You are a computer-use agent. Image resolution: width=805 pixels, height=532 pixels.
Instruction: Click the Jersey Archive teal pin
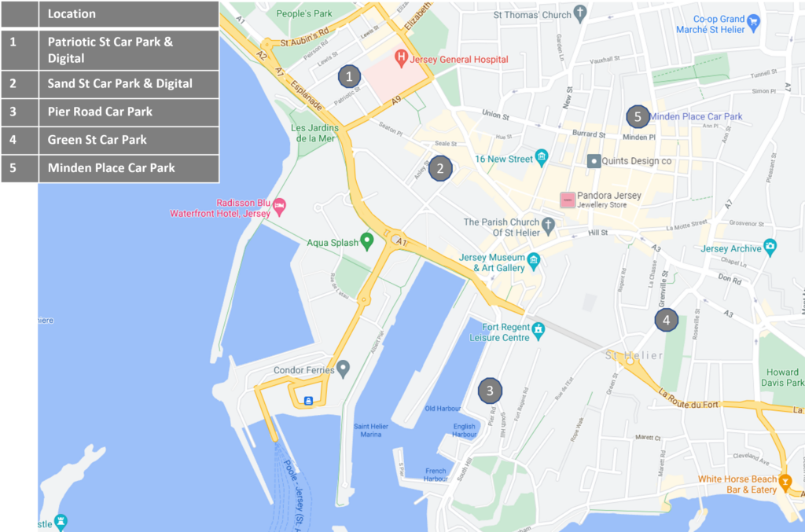coord(770,248)
